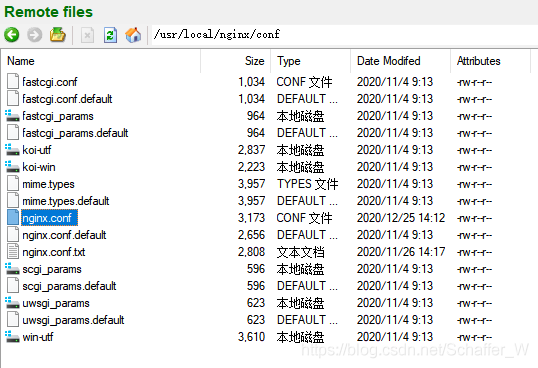Select file name scgi_params
The height and width of the screenshot is (368, 538).
[x=52, y=269]
